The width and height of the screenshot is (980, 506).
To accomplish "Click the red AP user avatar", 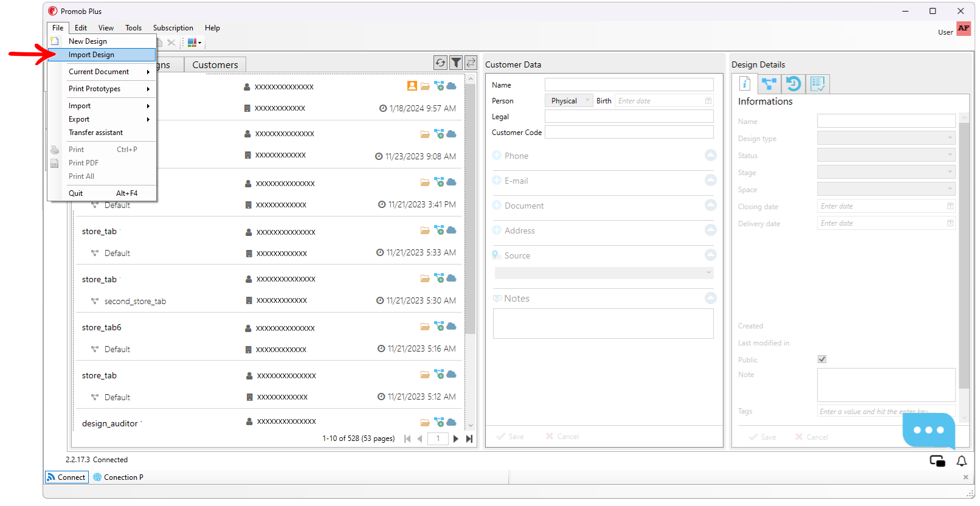I will click(x=964, y=29).
